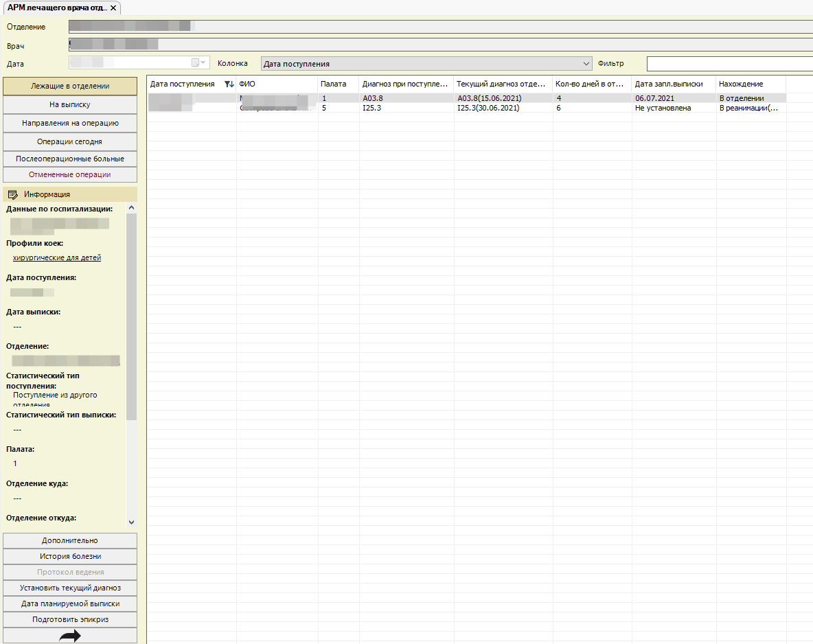Screen dimensions: 813x644
Task: Show Отмененные операции
Action: pos(70,175)
